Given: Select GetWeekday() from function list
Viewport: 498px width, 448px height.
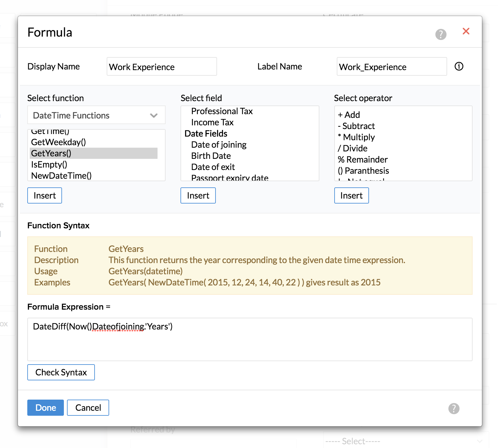Looking at the screenshot, I should coord(59,142).
